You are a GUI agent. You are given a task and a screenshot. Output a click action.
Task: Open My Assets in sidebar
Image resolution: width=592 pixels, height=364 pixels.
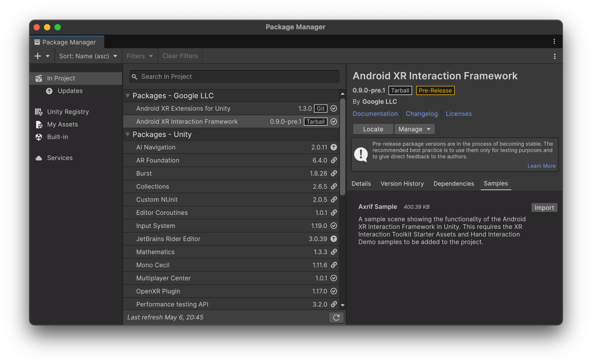tap(76, 125)
